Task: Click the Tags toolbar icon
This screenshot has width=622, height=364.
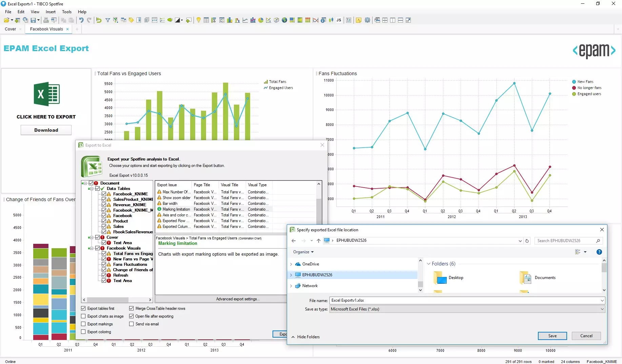Action: tap(131, 20)
